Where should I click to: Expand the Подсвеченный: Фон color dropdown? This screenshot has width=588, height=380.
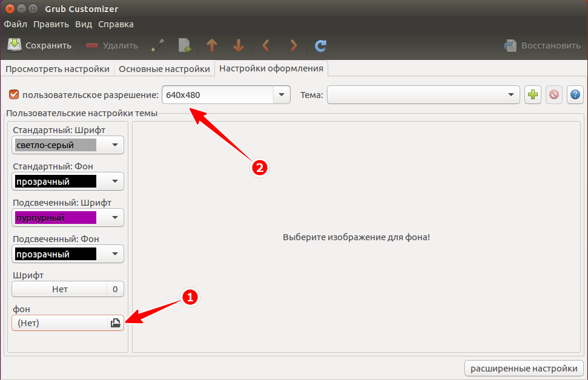(x=114, y=254)
